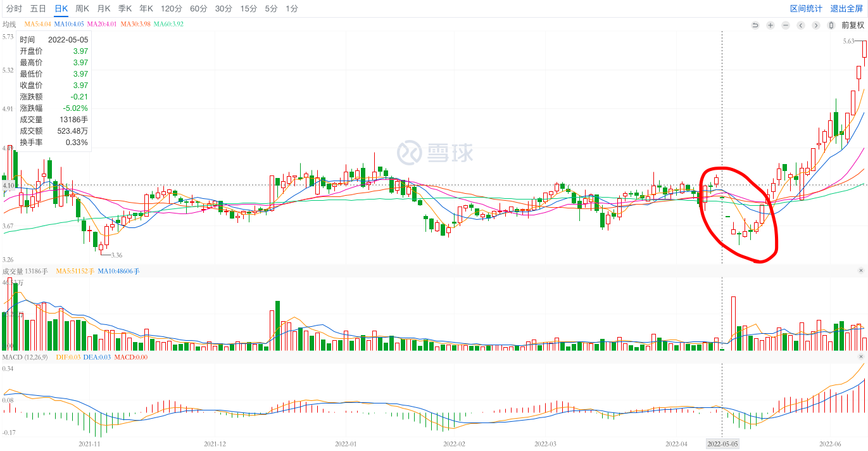Click the 时间 2022-05-05 row in tooltip

tap(54, 39)
